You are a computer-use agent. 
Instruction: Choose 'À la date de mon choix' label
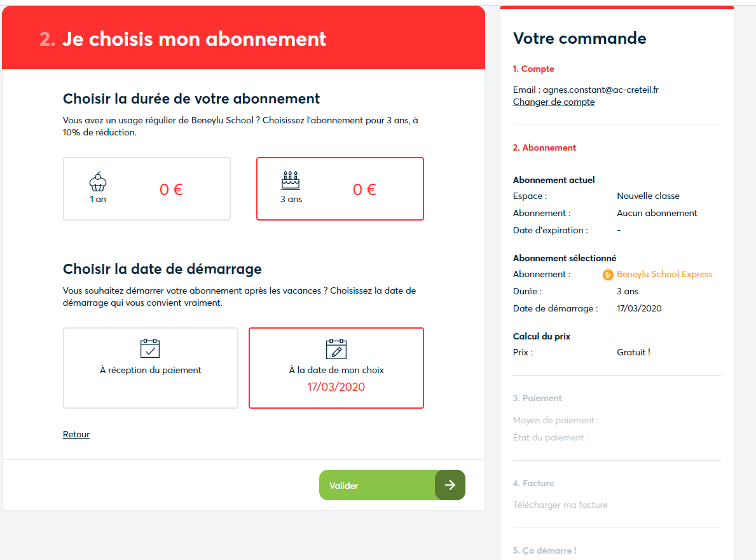[336, 370]
